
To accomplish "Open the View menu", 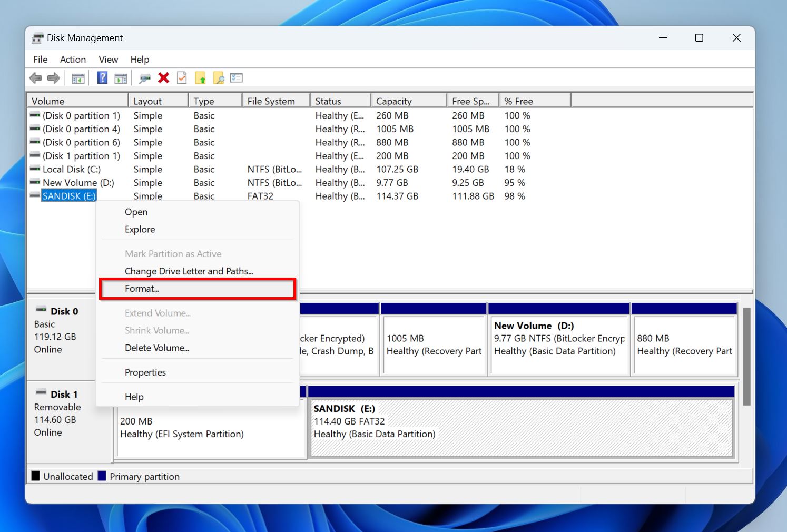I will coord(108,59).
